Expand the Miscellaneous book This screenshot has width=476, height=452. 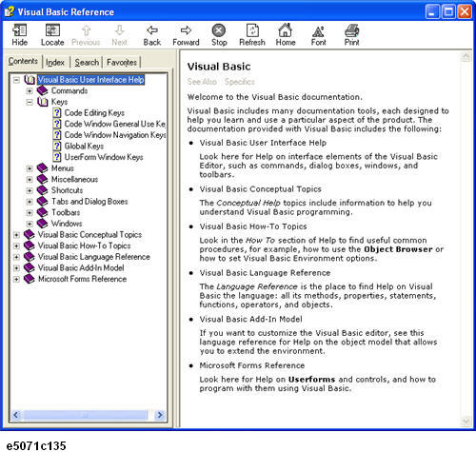pos(30,180)
